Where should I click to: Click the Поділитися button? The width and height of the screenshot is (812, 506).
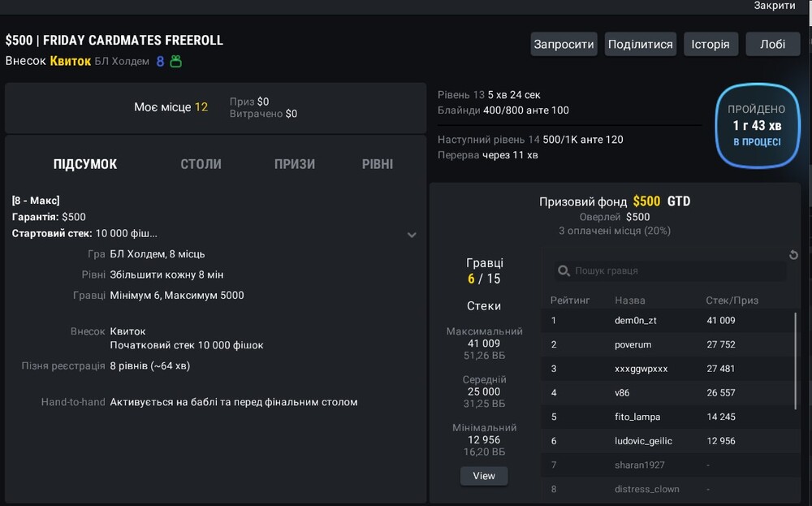(640, 44)
